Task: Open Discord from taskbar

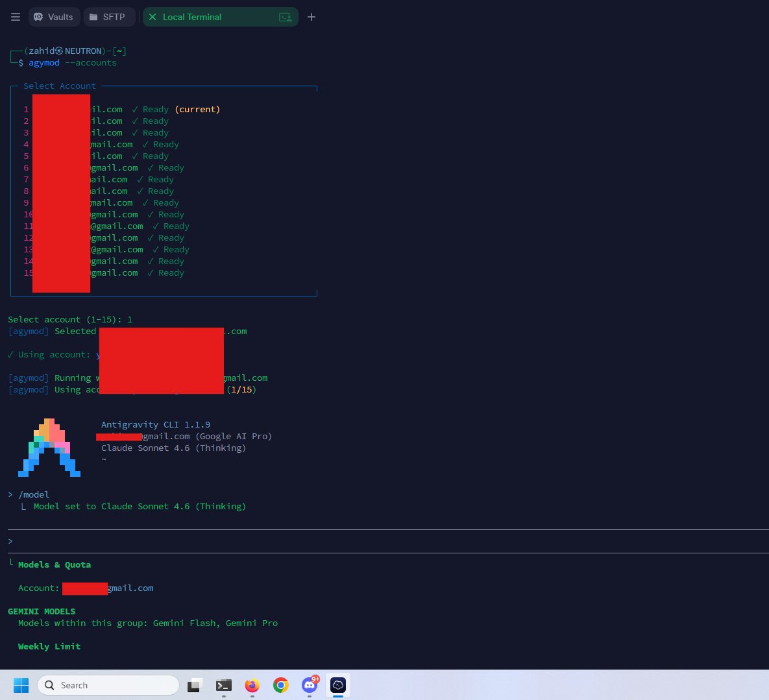Action: tap(310, 685)
